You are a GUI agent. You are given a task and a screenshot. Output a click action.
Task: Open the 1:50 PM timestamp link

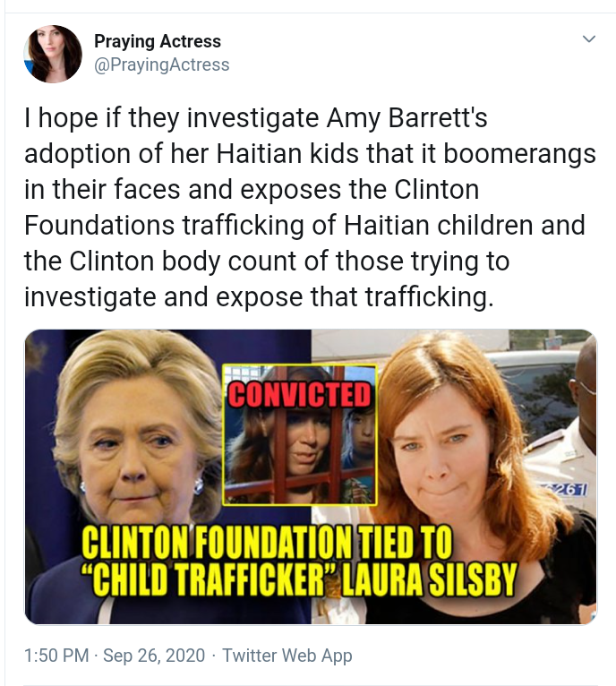57,656
